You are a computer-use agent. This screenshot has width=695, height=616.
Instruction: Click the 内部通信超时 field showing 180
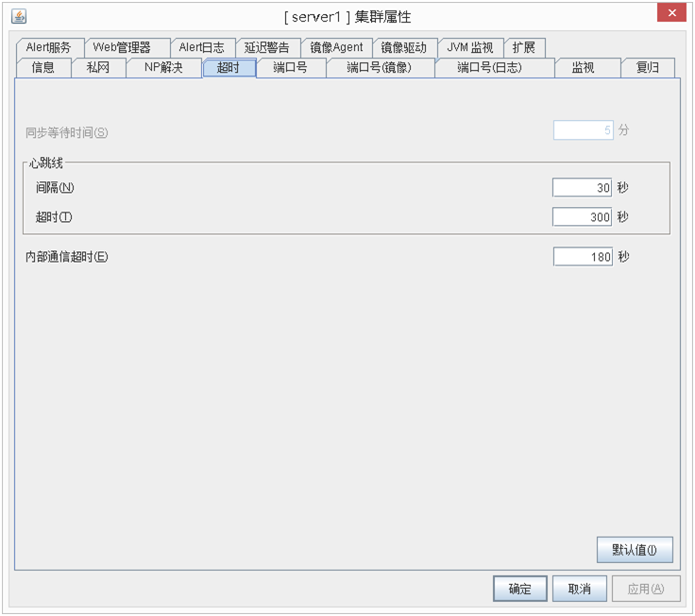tap(583, 257)
